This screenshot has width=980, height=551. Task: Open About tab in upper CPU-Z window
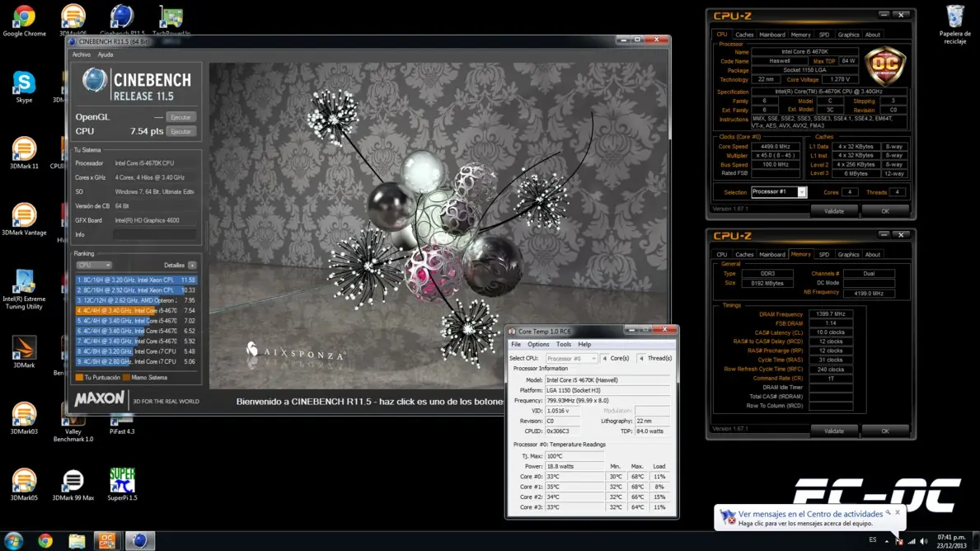[873, 35]
